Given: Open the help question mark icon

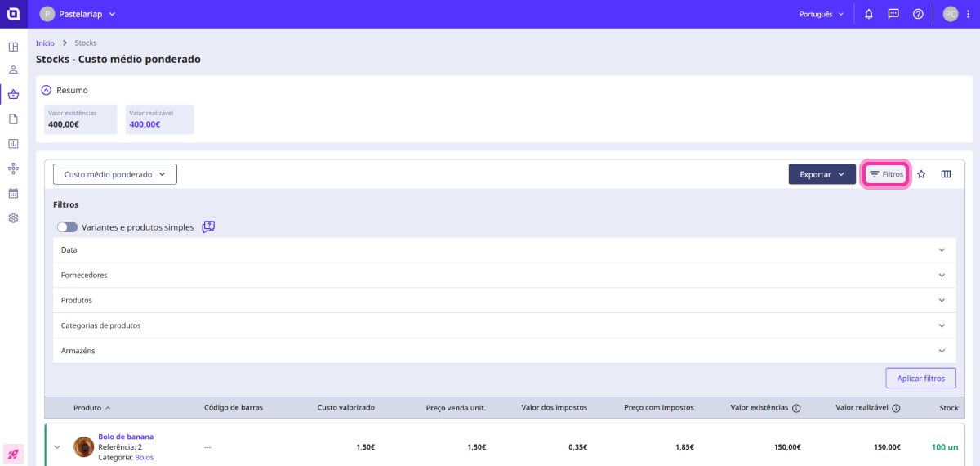Looking at the screenshot, I should coord(918,14).
